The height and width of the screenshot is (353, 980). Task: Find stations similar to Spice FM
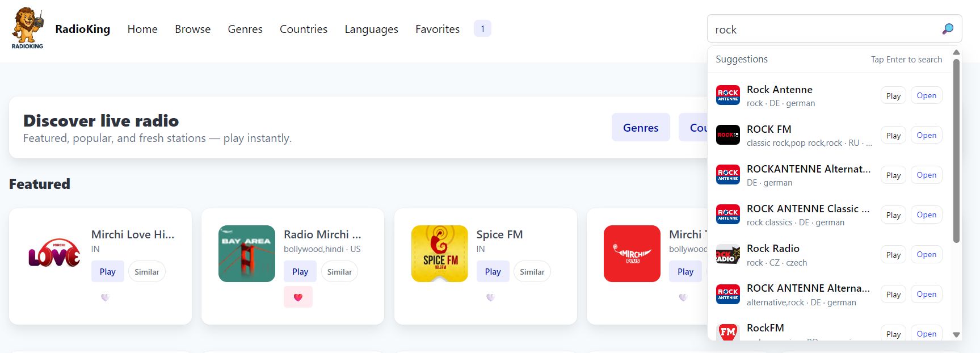pos(532,272)
